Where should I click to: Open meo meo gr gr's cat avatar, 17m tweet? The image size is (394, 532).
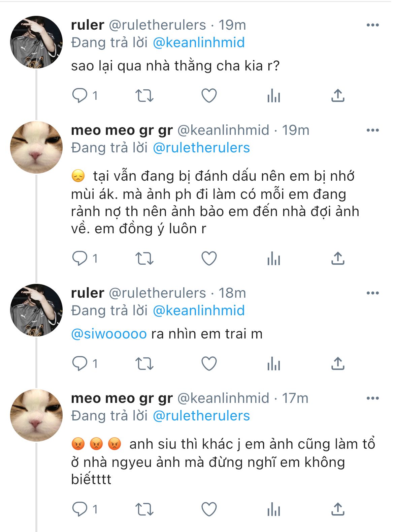pyautogui.click(x=36, y=415)
